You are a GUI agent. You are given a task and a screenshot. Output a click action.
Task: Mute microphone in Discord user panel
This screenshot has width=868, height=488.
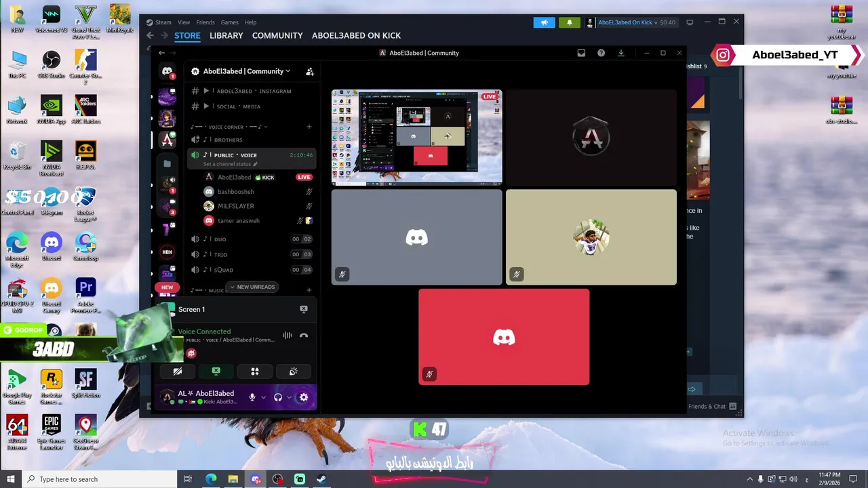252,397
